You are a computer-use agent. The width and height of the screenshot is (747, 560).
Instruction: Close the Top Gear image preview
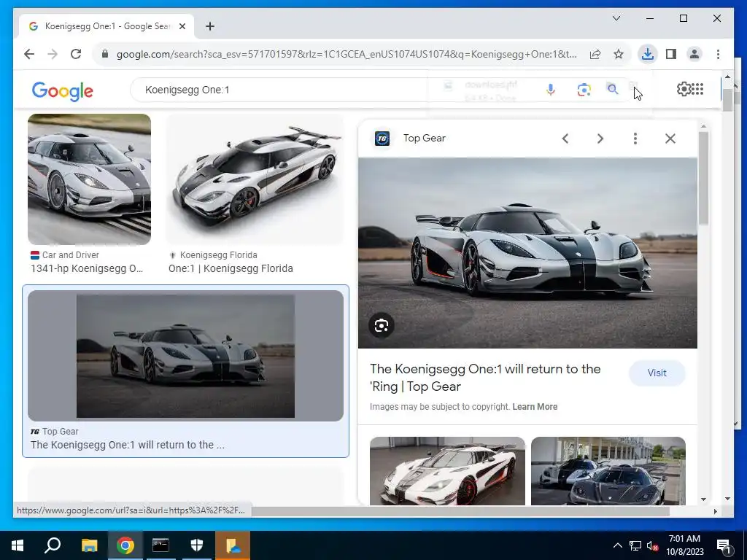[670, 139]
